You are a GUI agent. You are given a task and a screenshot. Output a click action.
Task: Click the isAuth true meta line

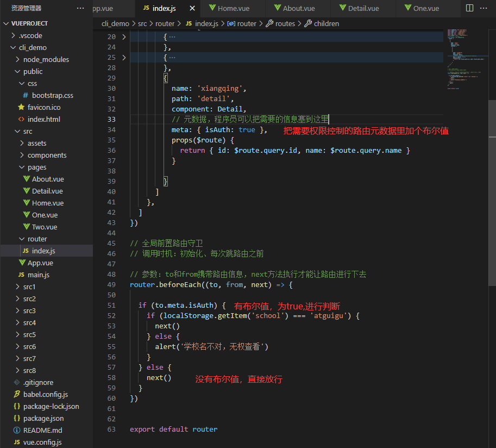point(219,130)
